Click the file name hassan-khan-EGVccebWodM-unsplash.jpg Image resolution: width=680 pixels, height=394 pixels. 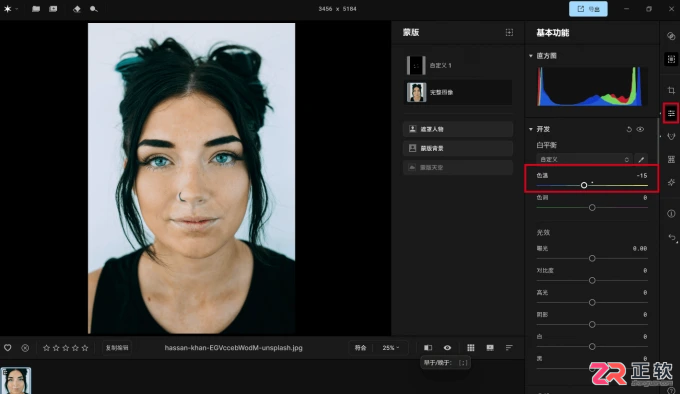tap(233, 348)
